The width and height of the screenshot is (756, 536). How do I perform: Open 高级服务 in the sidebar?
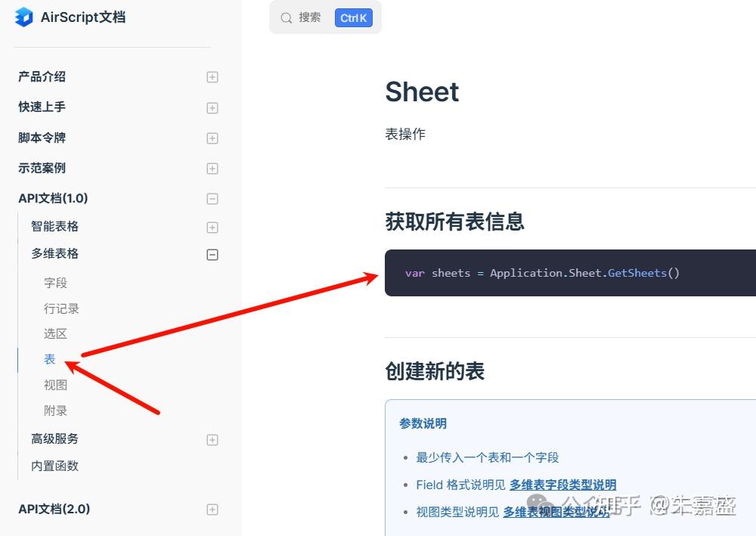point(54,438)
